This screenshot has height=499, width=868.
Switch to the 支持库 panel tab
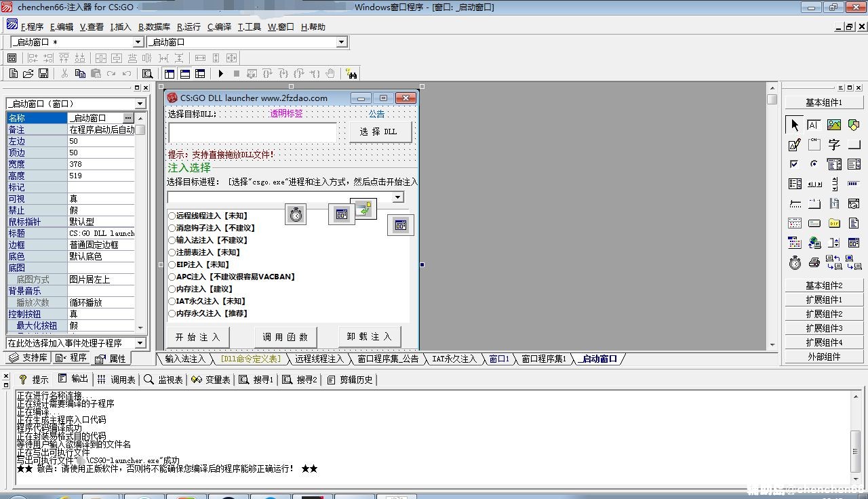pos(28,357)
